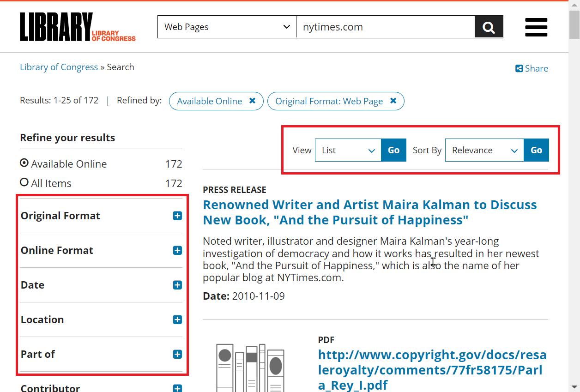580x392 pixels.
Task: Click the Library of Congress logo
Action: [x=78, y=27]
